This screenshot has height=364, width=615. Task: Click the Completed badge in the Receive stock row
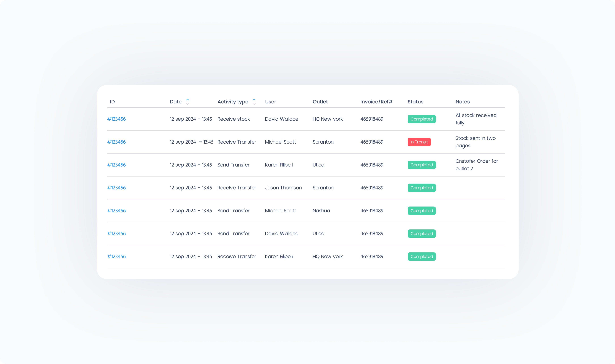pos(421,119)
